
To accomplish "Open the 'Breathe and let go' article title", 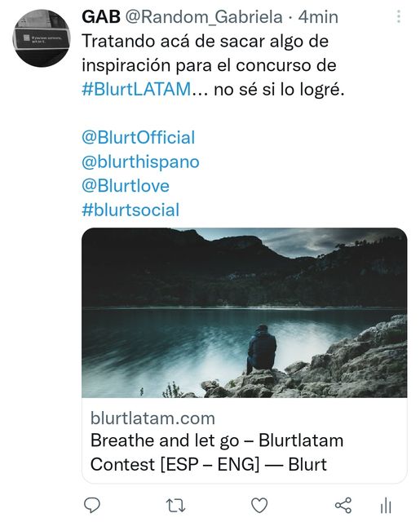I will coord(217,453).
